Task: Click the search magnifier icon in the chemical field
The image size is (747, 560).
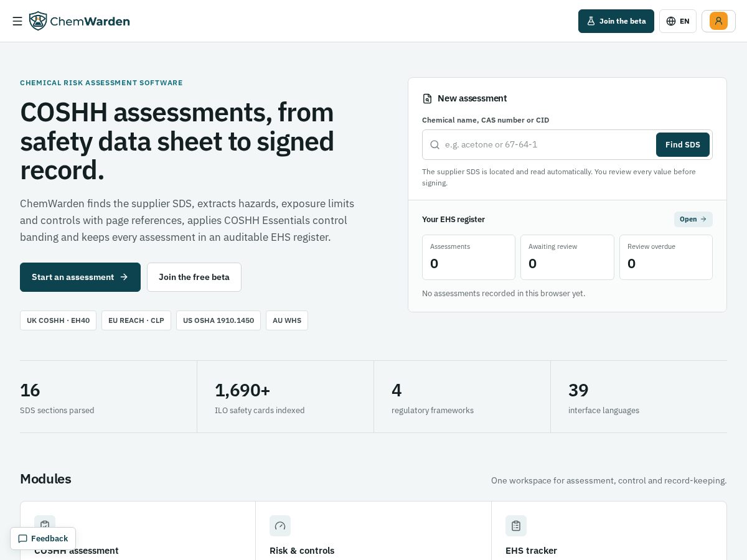Action: (435, 144)
